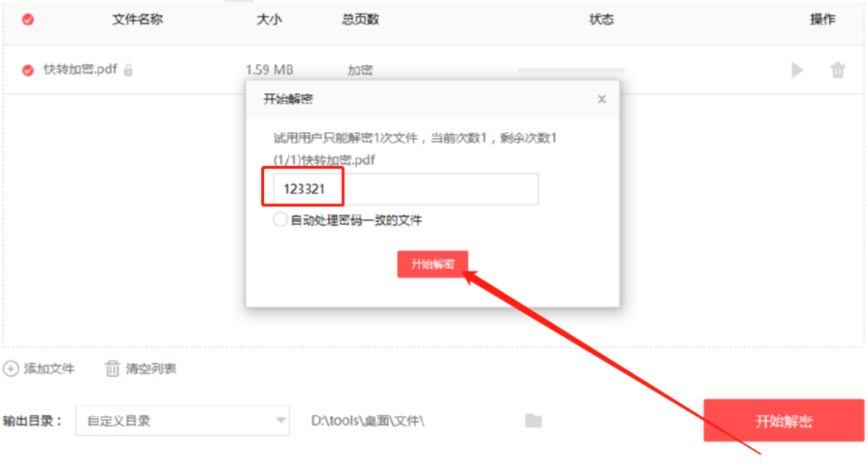Viewport: 868px width, 474px height.
Task: Delete 快转加密.pdf with the trash icon
Action: click(x=837, y=70)
